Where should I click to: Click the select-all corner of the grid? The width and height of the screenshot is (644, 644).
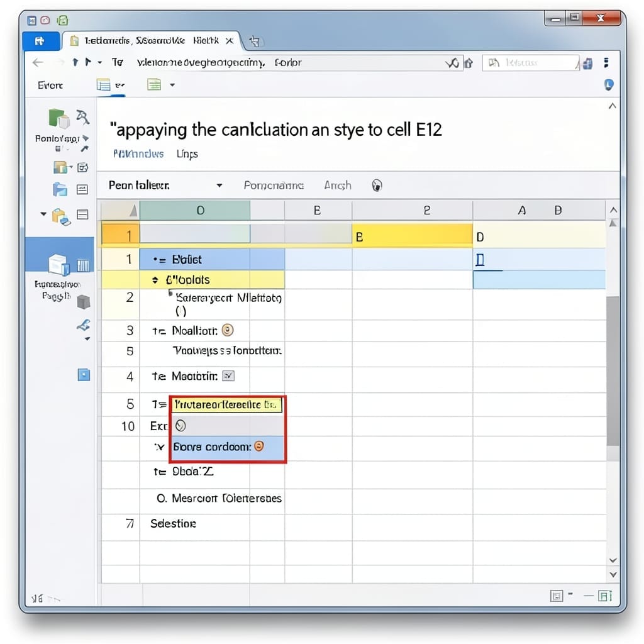[x=120, y=210]
